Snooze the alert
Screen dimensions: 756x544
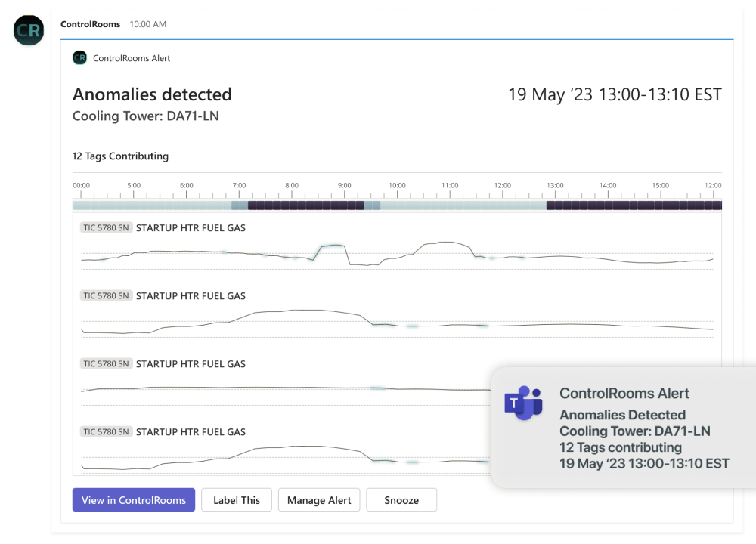click(x=401, y=500)
